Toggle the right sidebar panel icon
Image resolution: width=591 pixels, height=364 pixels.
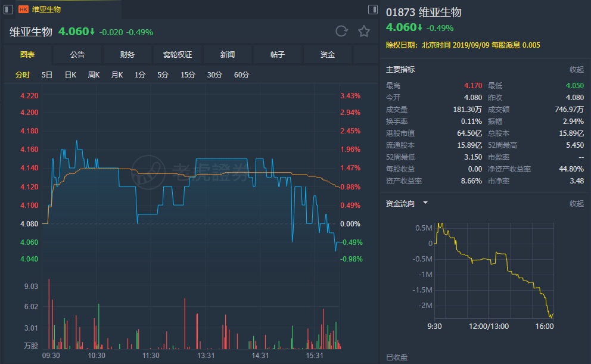373,9
